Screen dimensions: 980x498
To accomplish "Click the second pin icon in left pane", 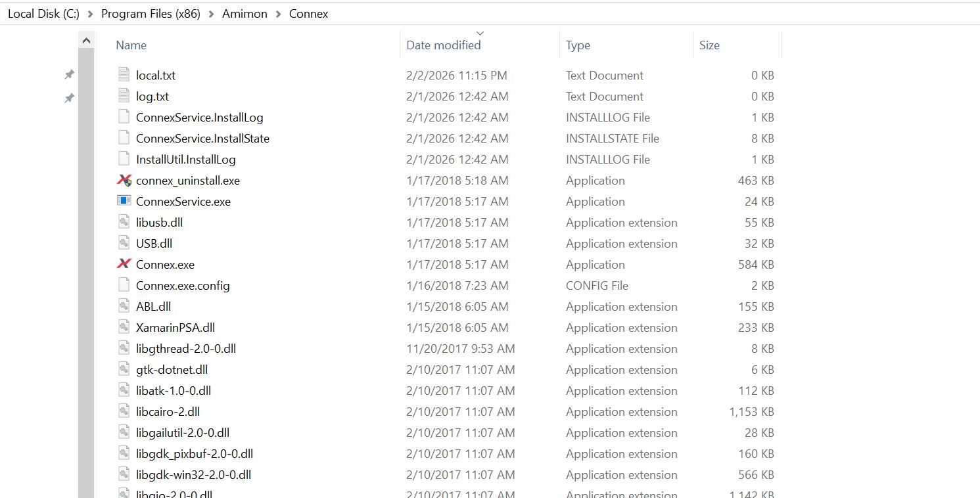I will [x=69, y=99].
